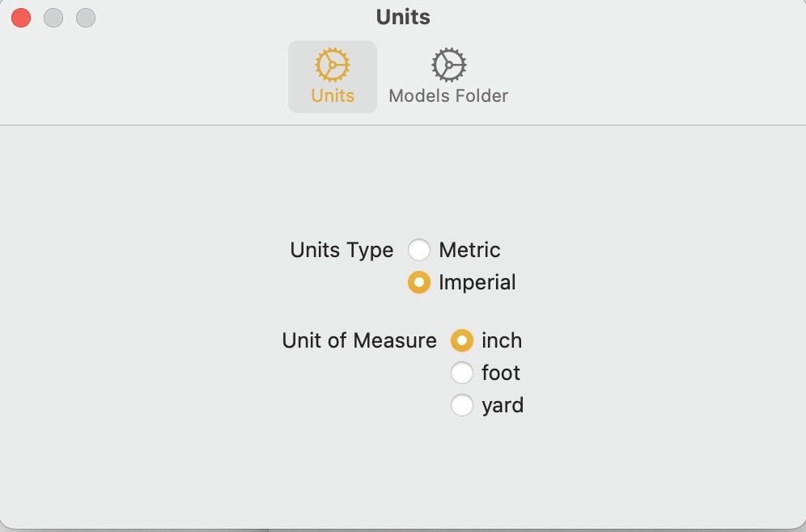Click the orange Units gear icon
Image resolution: width=806 pixels, height=532 pixels.
click(x=333, y=65)
